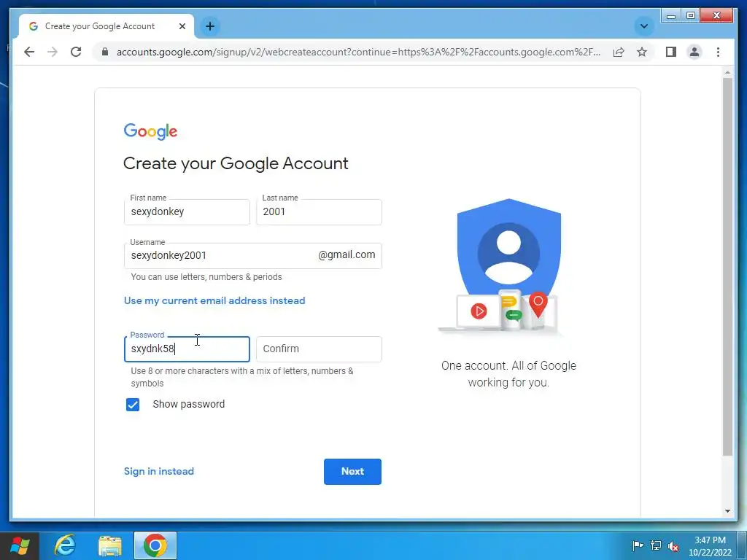Select the Create your Google Account tab

tap(106, 26)
